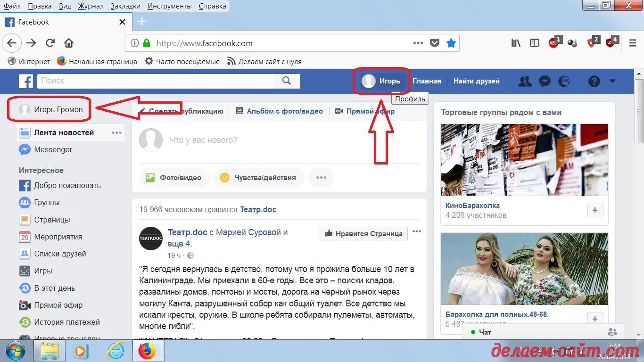The image size is (644, 362).
Task: Open the browser home page icon
Action: 69,43
